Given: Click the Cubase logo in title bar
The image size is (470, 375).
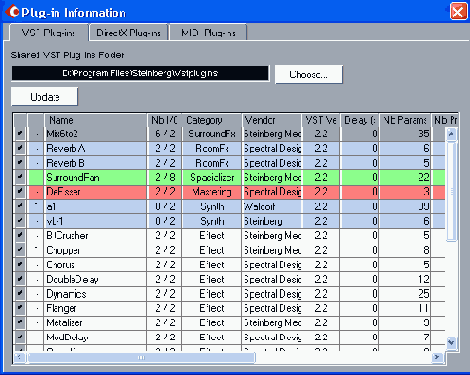Looking at the screenshot, I should (x=12, y=12).
